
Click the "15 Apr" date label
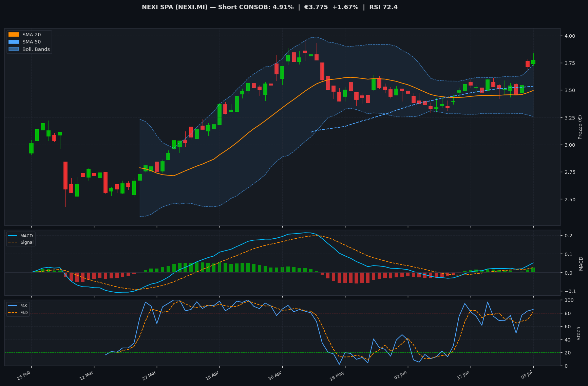212,375
